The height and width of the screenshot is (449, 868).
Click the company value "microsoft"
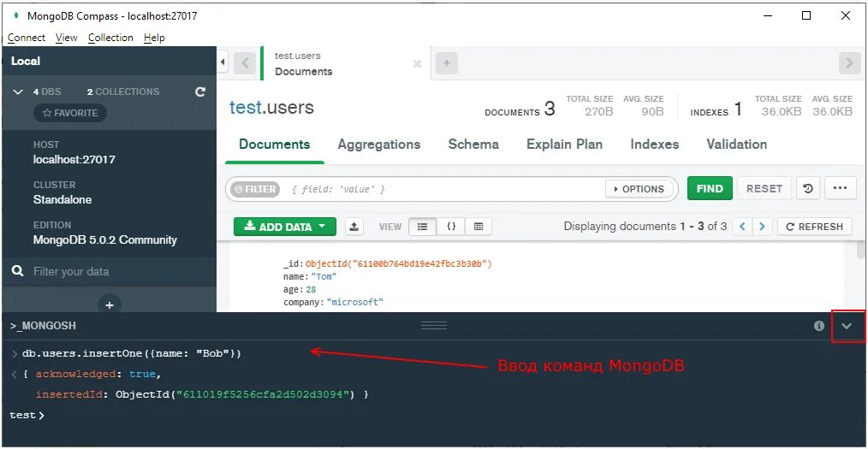pyautogui.click(x=355, y=302)
